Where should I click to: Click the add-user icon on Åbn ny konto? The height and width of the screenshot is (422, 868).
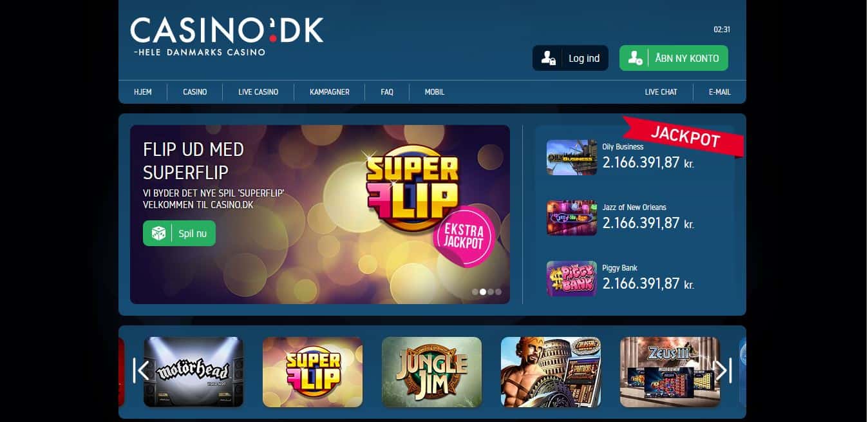[x=635, y=58]
